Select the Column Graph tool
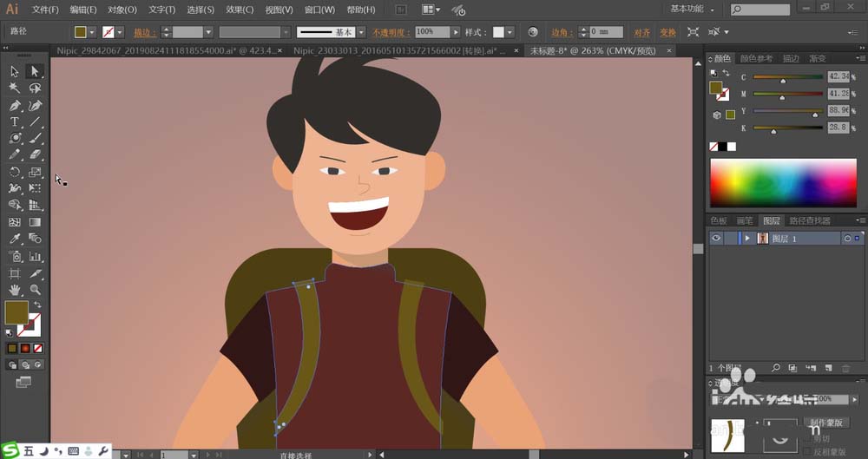The image size is (868, 459). [35, 256]
